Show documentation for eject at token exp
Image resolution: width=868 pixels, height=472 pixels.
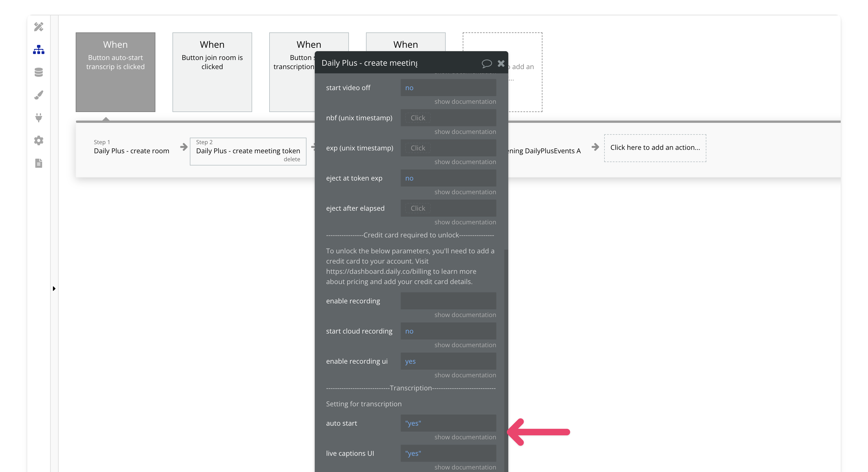(x=465, y=192)
